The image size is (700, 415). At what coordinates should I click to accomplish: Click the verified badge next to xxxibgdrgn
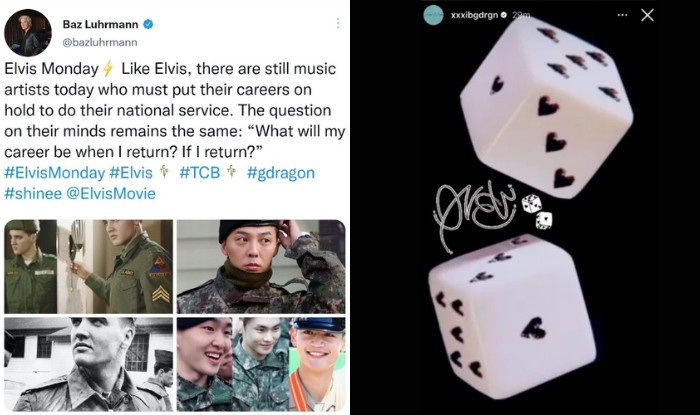click(504, 15)
